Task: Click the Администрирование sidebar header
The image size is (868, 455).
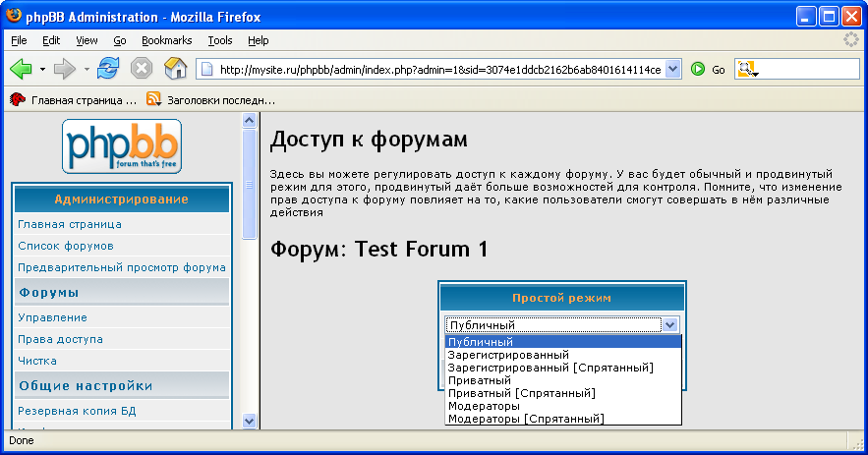Action: [x=122, y=199]
